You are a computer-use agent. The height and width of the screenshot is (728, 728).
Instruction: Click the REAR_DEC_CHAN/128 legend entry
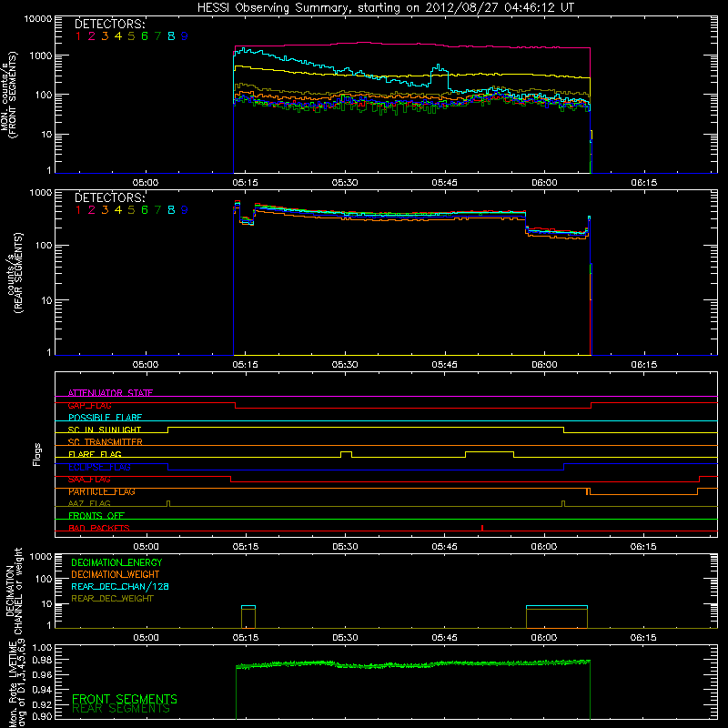tap(120, 586)
